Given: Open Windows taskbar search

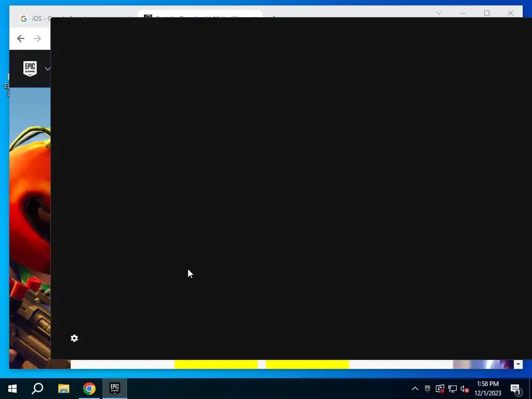Looking at the screenshot, I should tap(37, 389).
